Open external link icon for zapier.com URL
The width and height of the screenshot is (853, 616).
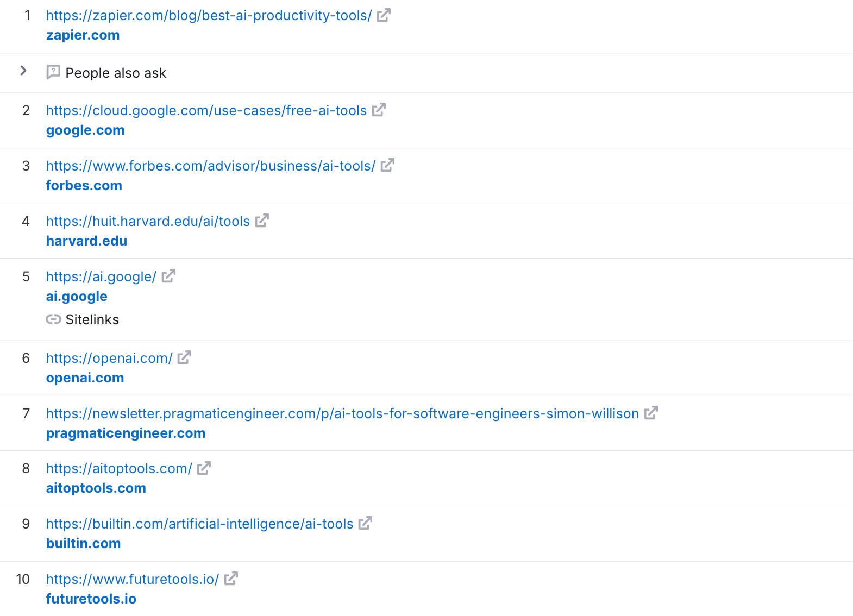[384, 15]
